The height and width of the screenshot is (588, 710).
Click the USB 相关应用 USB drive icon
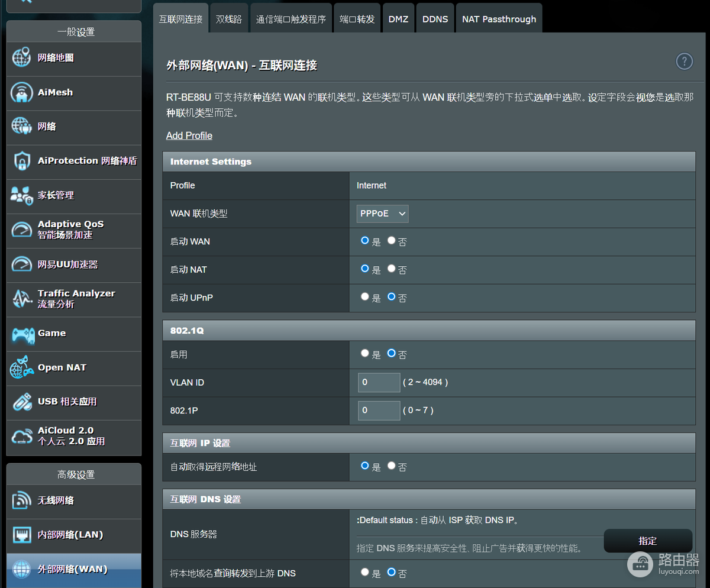tap(22, 402)
